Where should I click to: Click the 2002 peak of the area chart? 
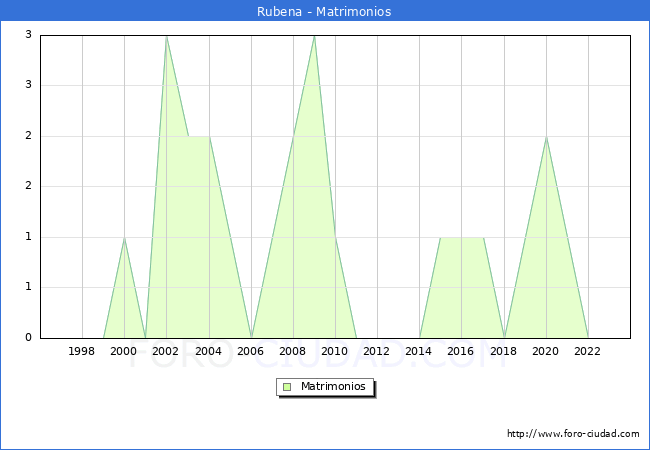click(166, 37)
